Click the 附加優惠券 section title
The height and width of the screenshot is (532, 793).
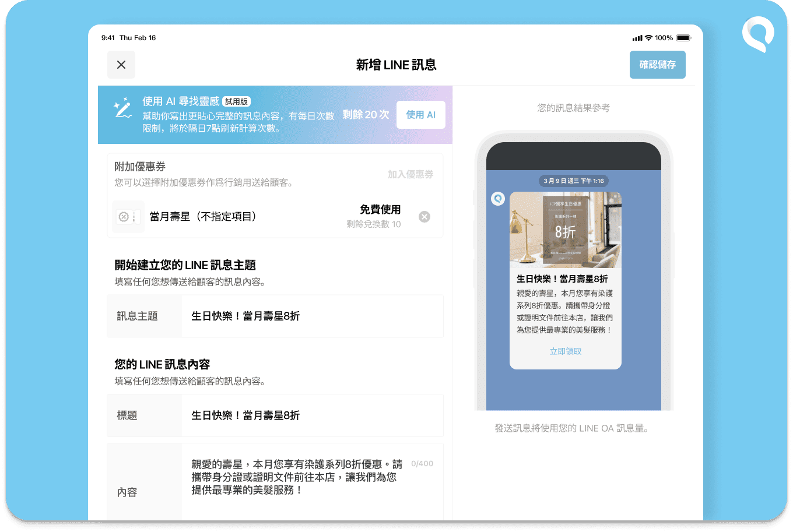pos(140,167)
